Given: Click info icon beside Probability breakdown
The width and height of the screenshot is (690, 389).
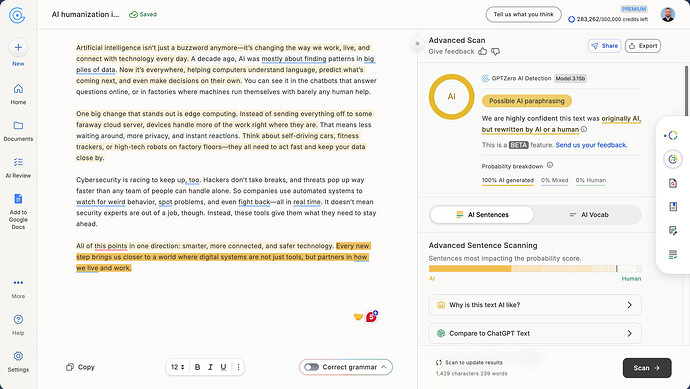Looking at the screenshot, I should pyautogui.click(x=550, y=165).
